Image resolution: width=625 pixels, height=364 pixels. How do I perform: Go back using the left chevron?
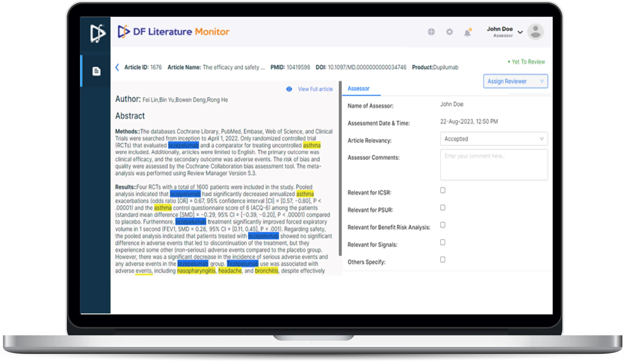[117, 67]
